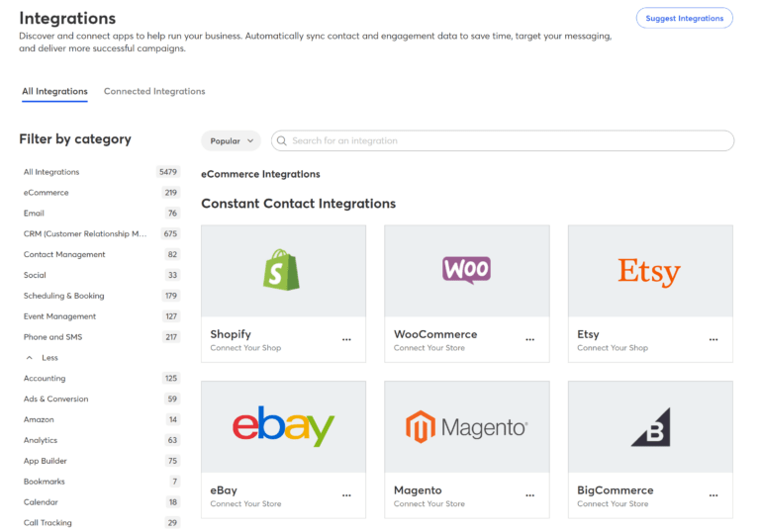Click the search magnifier icon
Viewport: 760px width, 532px height.
pos(281,140)
